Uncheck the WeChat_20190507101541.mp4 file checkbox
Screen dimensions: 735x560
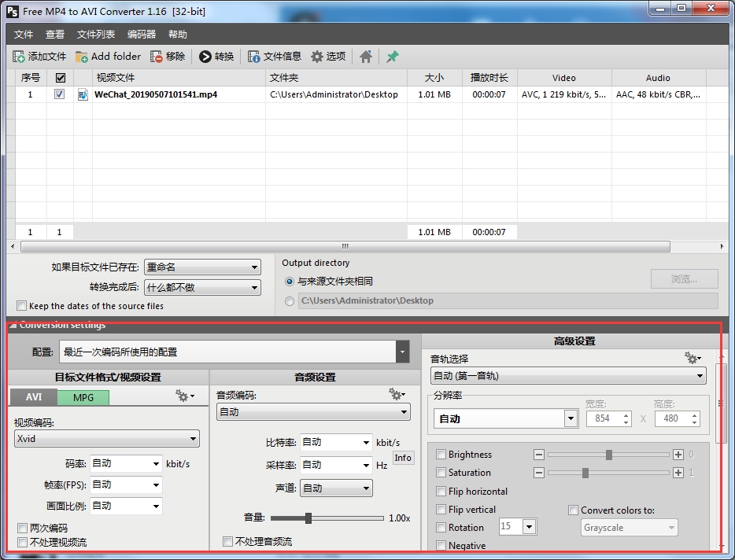[60, 94]
